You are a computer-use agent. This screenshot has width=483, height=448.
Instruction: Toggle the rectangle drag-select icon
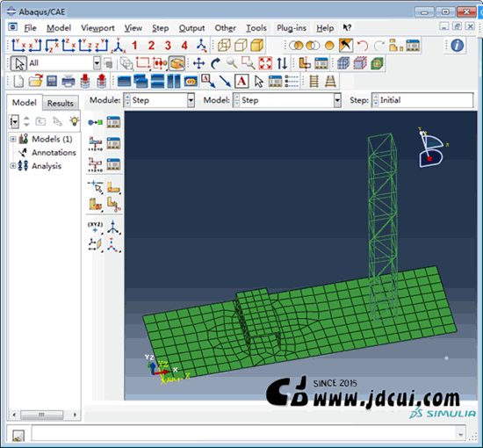tap(142, 63)
